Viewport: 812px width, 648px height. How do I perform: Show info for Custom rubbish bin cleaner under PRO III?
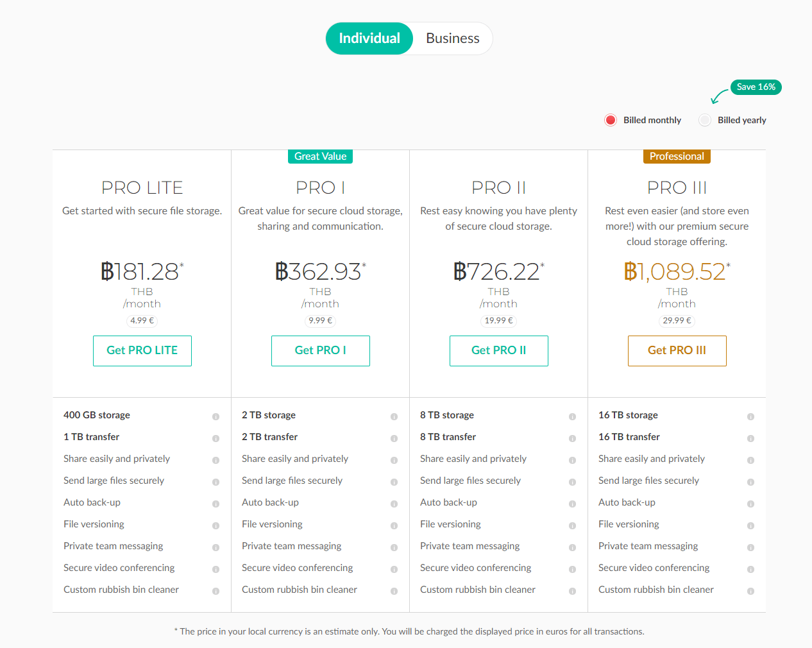tap(750, 590)
